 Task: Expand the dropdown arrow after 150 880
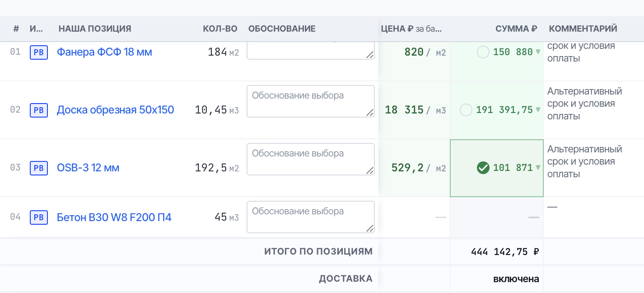pyautogui.click(x=538, y=52)
